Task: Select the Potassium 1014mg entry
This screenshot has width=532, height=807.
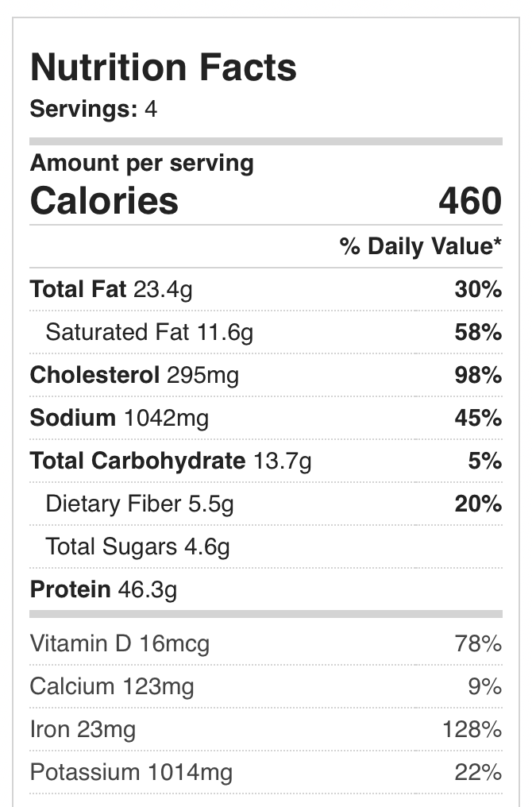Action: coord(131,772)
